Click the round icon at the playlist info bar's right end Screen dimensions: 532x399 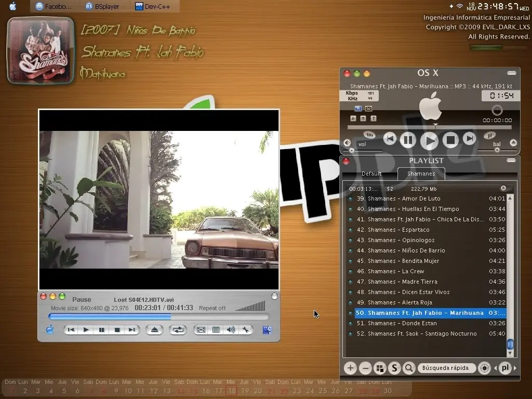503,188
